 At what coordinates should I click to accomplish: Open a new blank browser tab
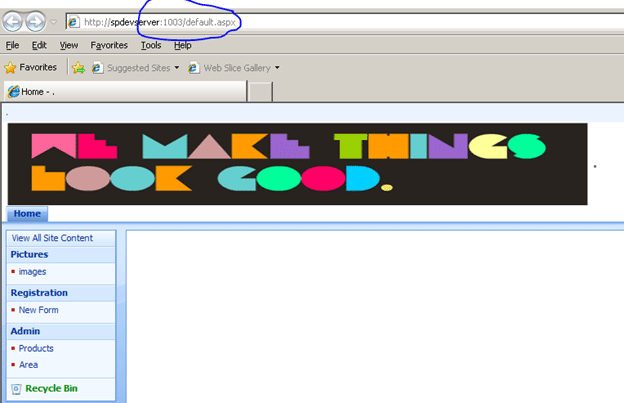pyautogui.click(x=261, y=92)
